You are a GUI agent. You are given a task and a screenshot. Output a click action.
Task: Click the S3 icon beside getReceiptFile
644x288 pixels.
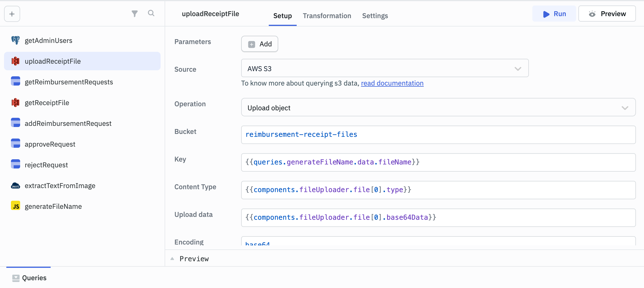tap(15, 103)
